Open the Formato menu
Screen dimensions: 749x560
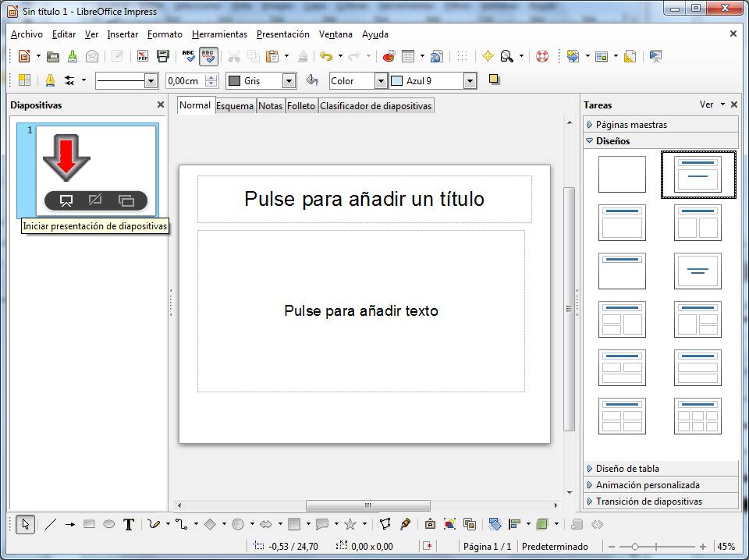(x=165, y=34)
